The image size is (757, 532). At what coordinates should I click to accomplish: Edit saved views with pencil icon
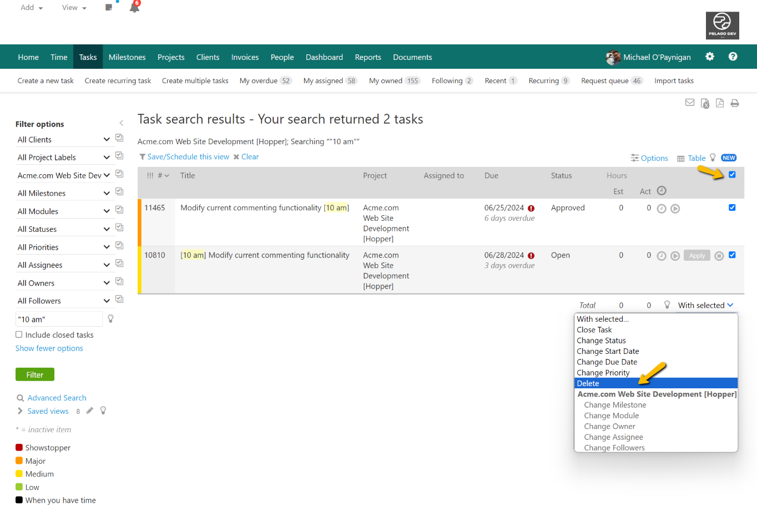[90, 411]
